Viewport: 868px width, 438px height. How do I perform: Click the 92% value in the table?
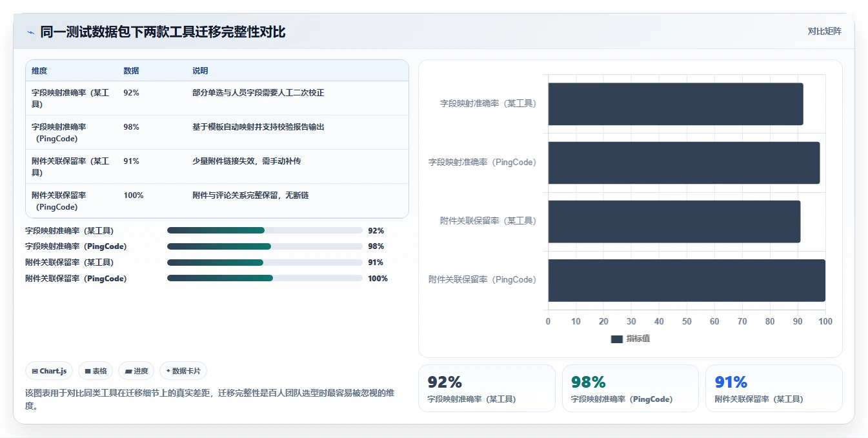pos(131,93)
